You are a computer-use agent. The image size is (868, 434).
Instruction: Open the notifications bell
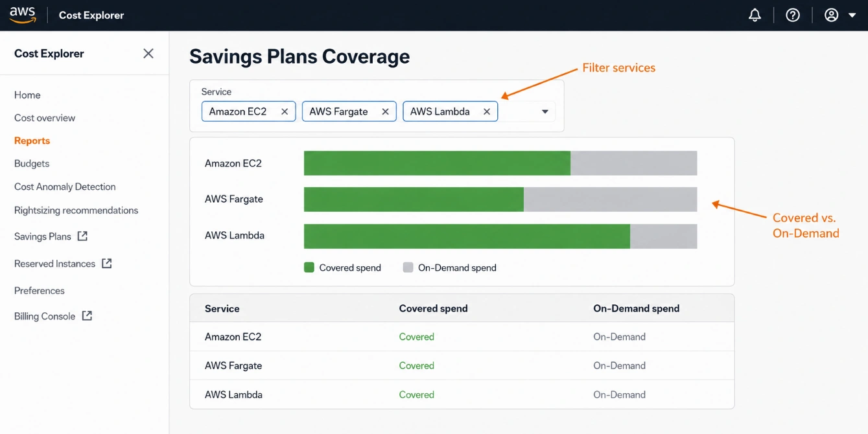755,15
